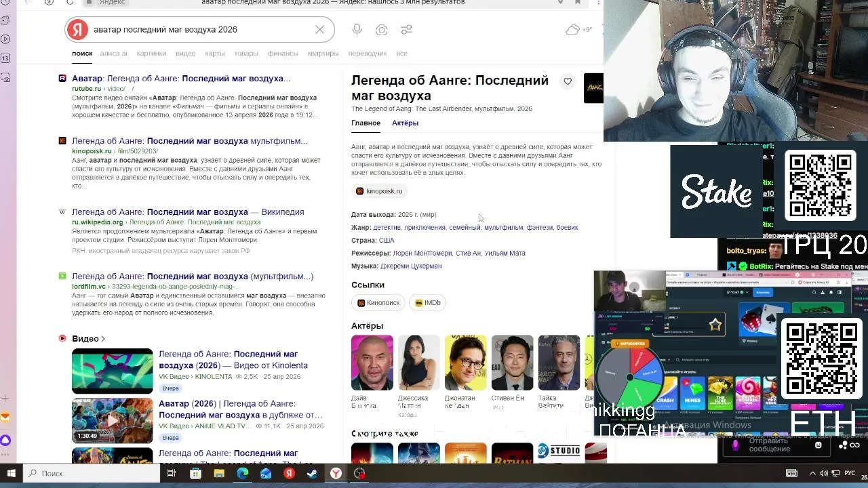Screen dimensions: 868x488
Task: Play the ANIME VLAD TV video thumbnail
Action: pos(113,421)
